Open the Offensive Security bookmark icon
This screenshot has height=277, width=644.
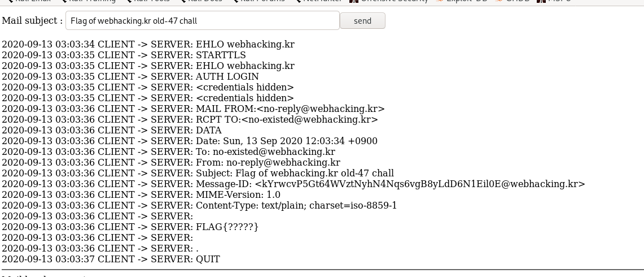coord(353,1)
